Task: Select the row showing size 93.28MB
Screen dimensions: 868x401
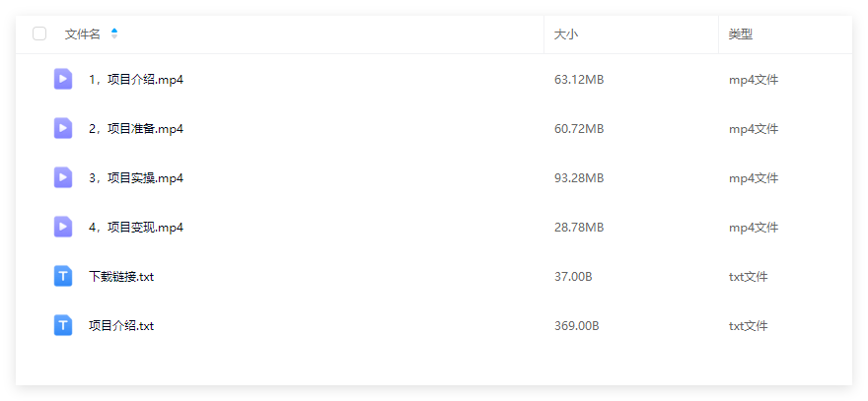Action: [434, 178]
